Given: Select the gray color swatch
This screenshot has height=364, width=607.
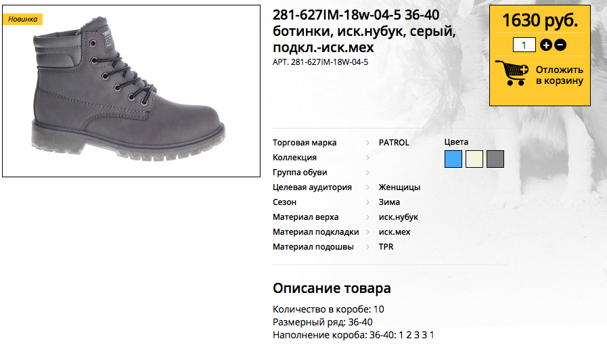Looking at the screenshot, I should (495, 159).
